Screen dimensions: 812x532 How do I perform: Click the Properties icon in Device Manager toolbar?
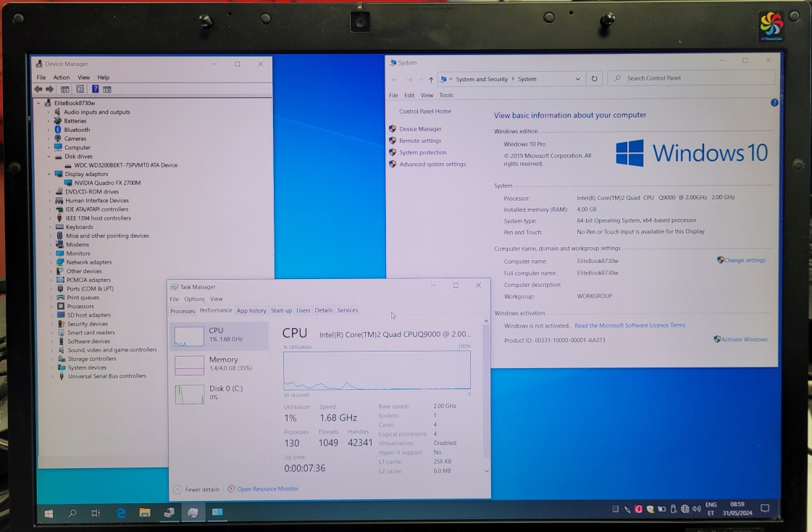(80, 89)
